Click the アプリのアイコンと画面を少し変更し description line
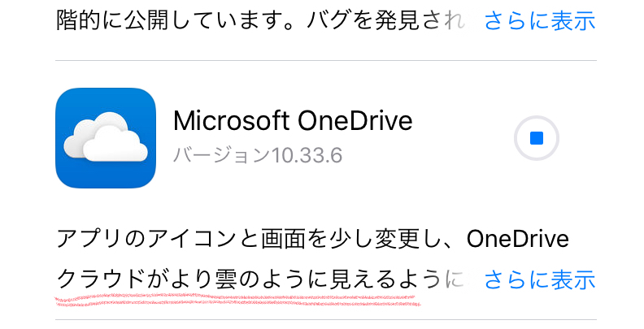The image size is (644, 329). click(x=244, y=240)
